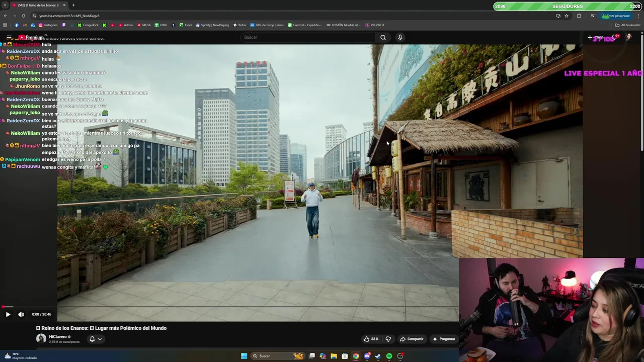Dislike the video with thumbs down

[x=388, y=339]
